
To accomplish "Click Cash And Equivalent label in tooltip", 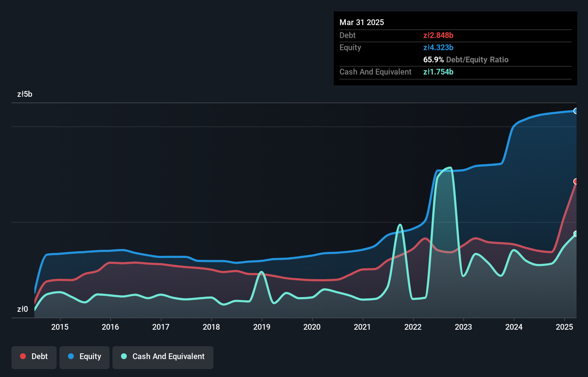I will point(375,72).
